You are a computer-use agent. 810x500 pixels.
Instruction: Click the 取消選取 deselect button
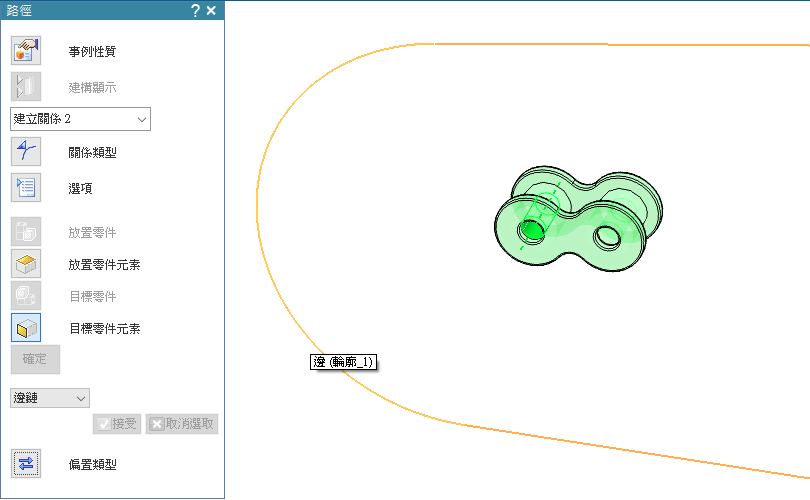click(x=182, y=424)
